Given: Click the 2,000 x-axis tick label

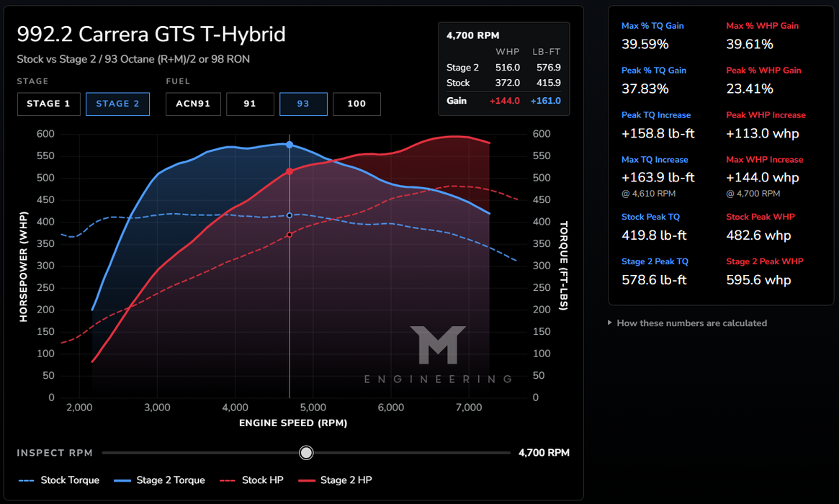Looking at the screenshot, I should click(x=79, y=408).
